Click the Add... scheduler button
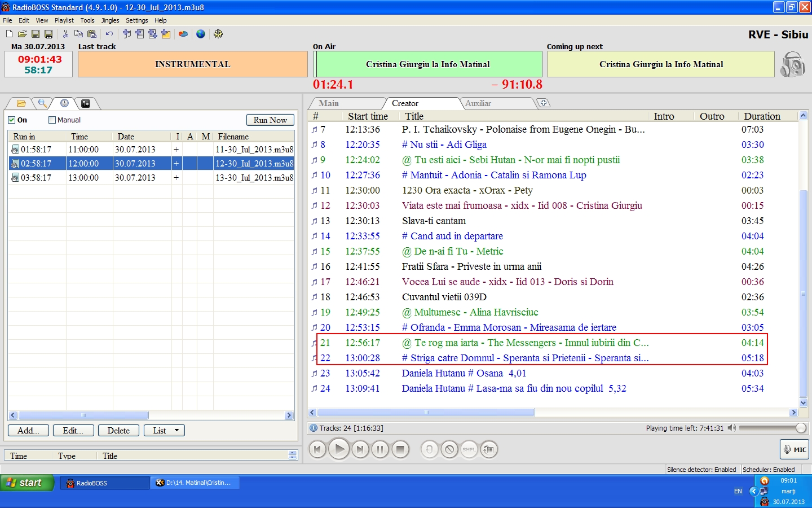 (x=28, y=430)
